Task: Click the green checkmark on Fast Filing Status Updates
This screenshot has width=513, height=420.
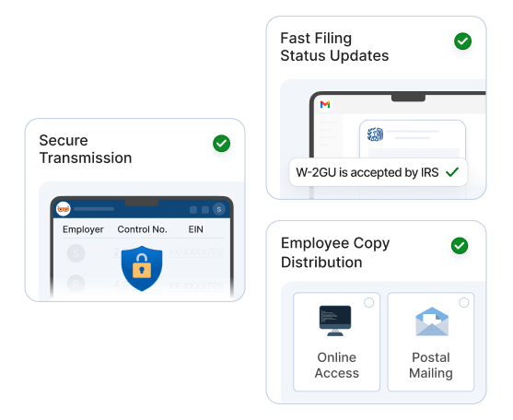Action: click(462, 41)
